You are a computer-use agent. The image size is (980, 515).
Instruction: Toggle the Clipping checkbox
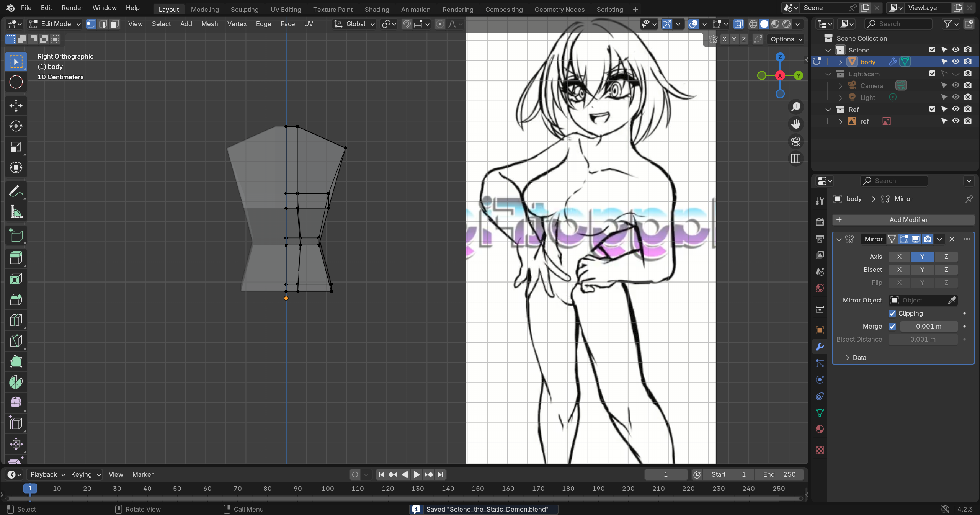[892, 313]
